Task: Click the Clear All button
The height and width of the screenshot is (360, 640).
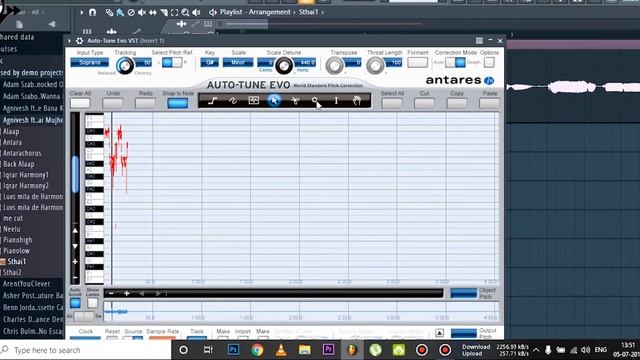Action: 80,103
